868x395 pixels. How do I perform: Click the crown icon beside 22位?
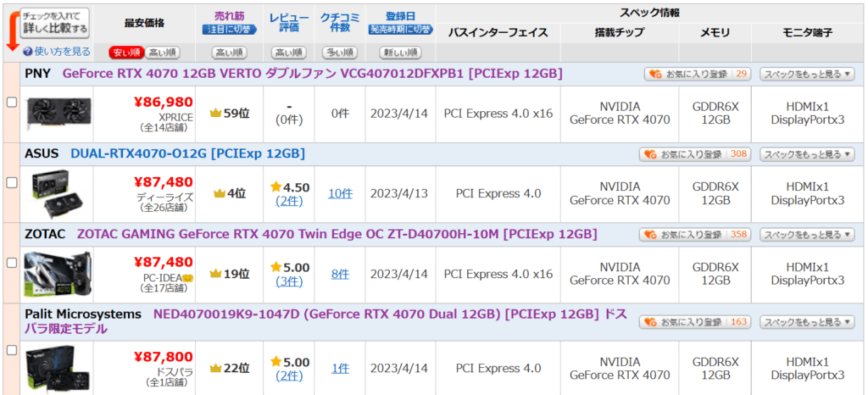[x=216, y=369]
